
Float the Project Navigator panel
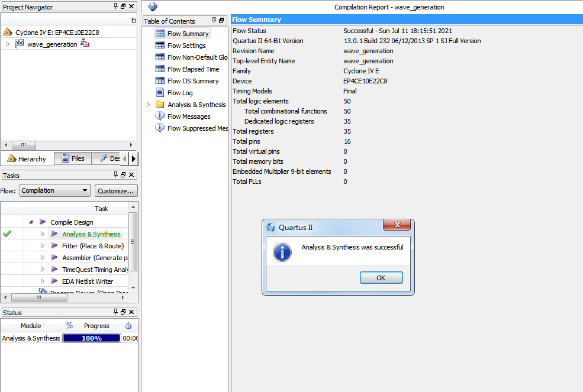pos(124,7)
